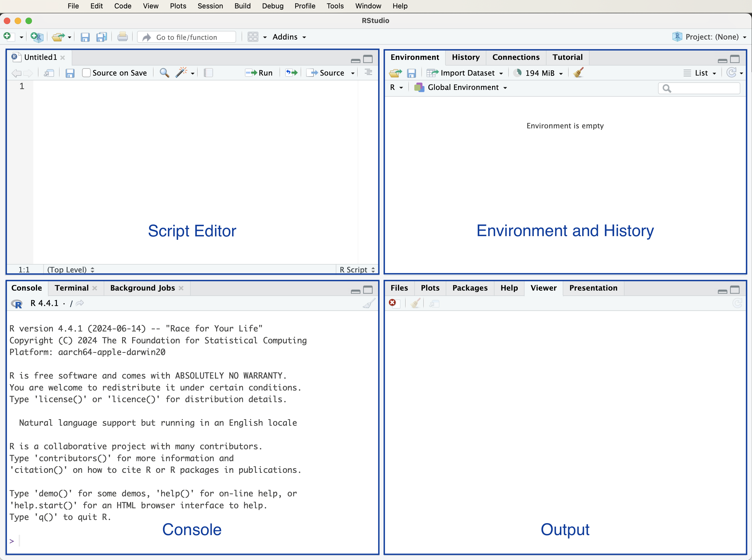
Task: Switch to the Tutorial tab
Action: [x=567, y=57]
